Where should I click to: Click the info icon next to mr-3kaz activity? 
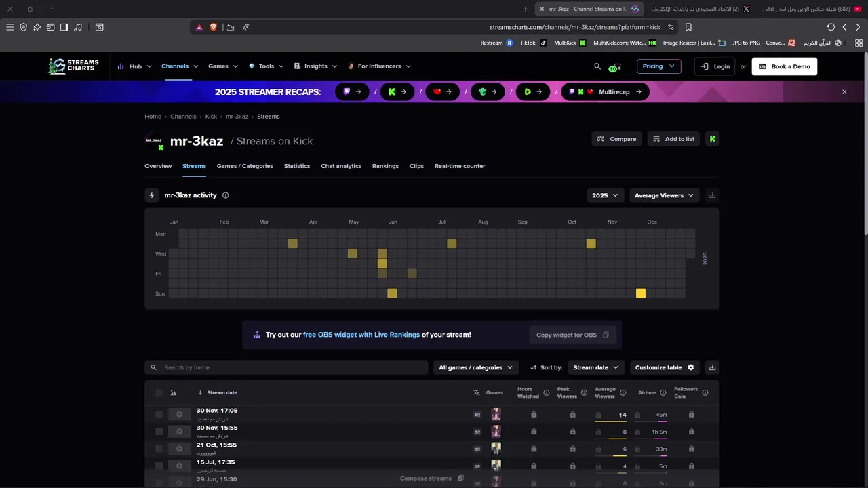click(225, 195)
